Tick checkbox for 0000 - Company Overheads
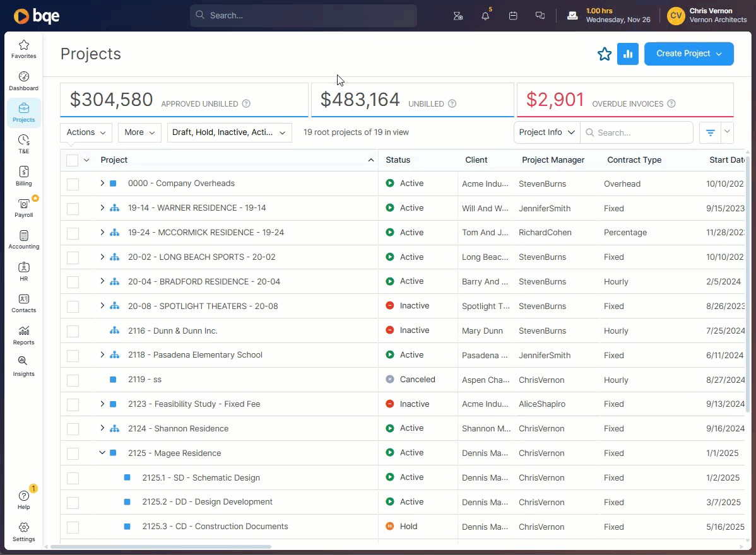756x555 pixels. click(73, 184)
